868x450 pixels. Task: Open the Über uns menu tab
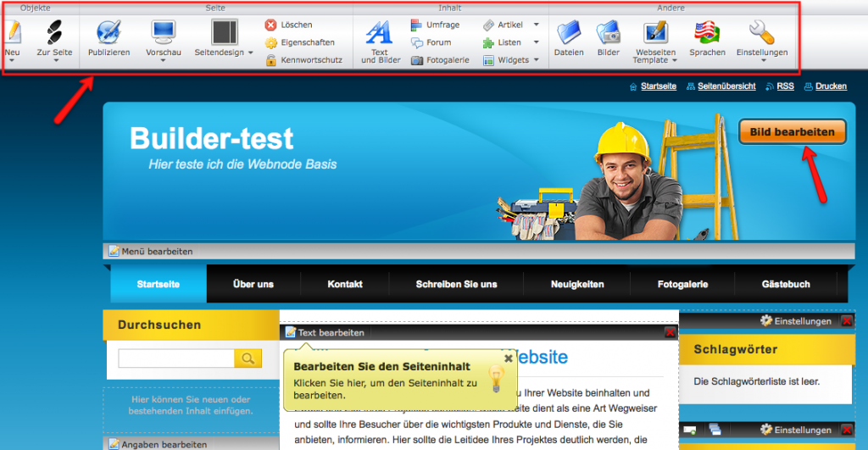point(253,284)
